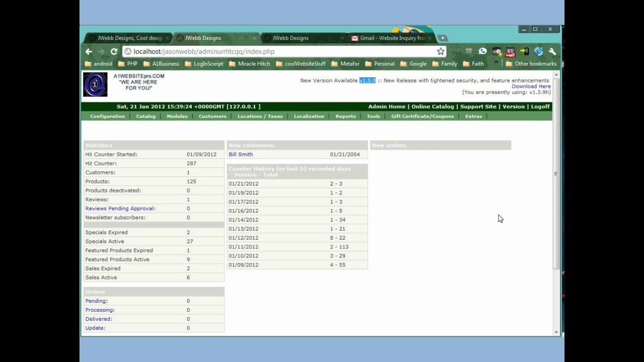Open the Gift Certificate/Coupons menu

point(423,116)
